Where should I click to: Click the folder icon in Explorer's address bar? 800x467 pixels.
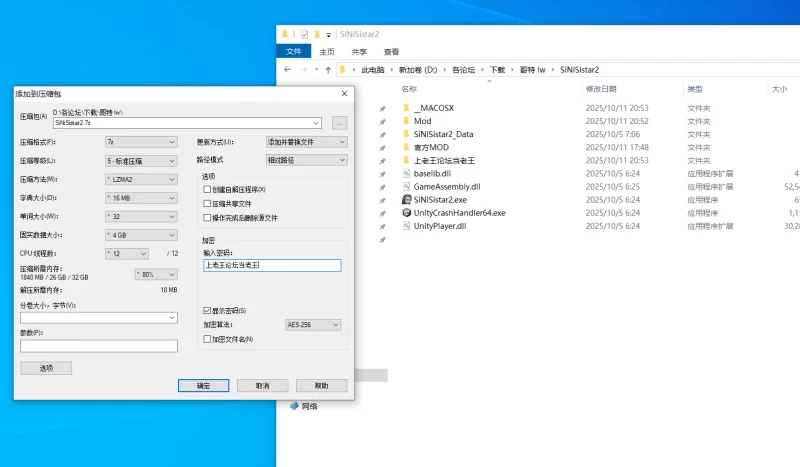coord(342,69)
